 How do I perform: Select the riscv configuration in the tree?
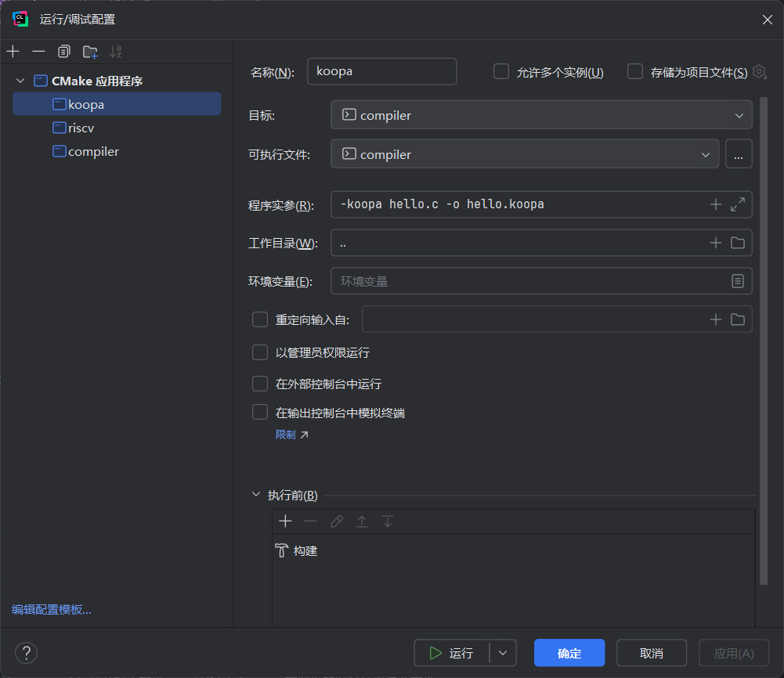(x=81, y=128)
